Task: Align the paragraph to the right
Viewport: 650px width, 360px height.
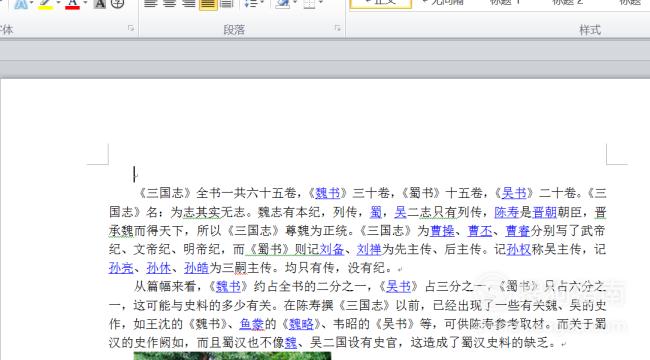Action: click(189, 4)
